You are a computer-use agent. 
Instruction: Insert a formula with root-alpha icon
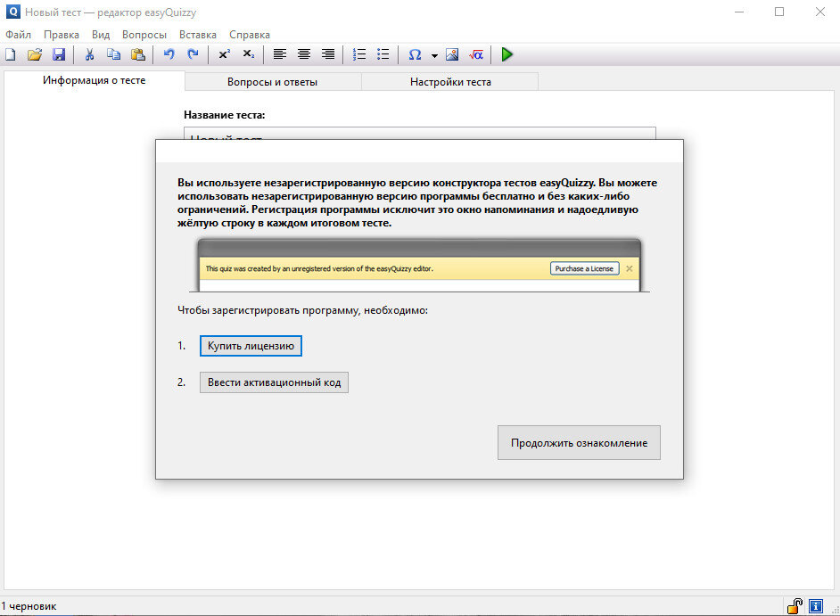476,54
